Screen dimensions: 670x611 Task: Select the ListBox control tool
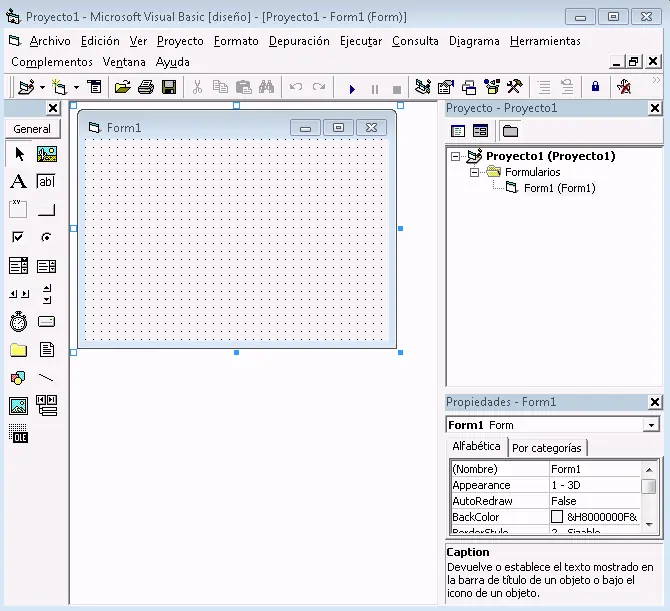[x=46, y=266]
